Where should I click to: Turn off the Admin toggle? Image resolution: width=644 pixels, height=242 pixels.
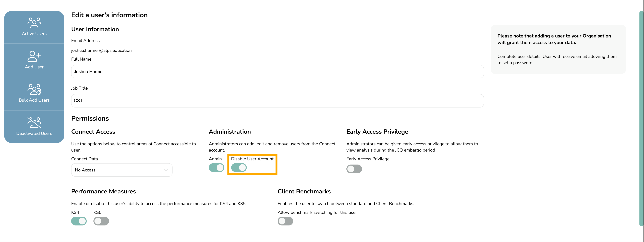click(216, 168)
